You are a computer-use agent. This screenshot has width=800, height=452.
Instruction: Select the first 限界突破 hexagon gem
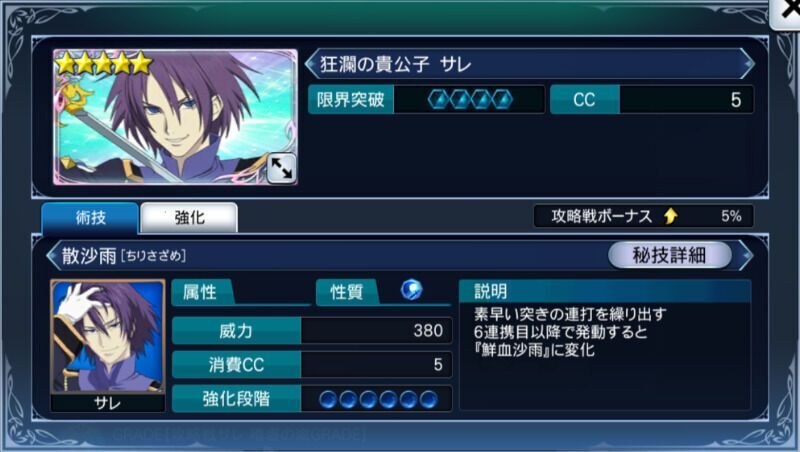[x=438, y=99]
